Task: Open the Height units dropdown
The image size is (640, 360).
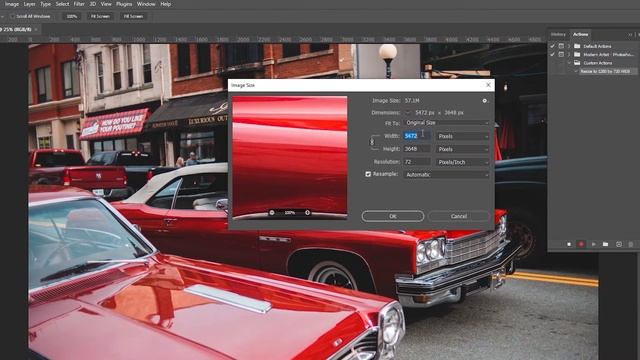Action: click(x=462, y=149)
